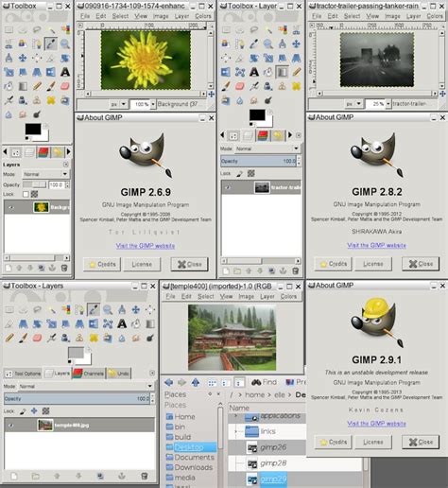
Task: Open the px unit dropdown in tractor-trailer window
Action: (354, 103)
